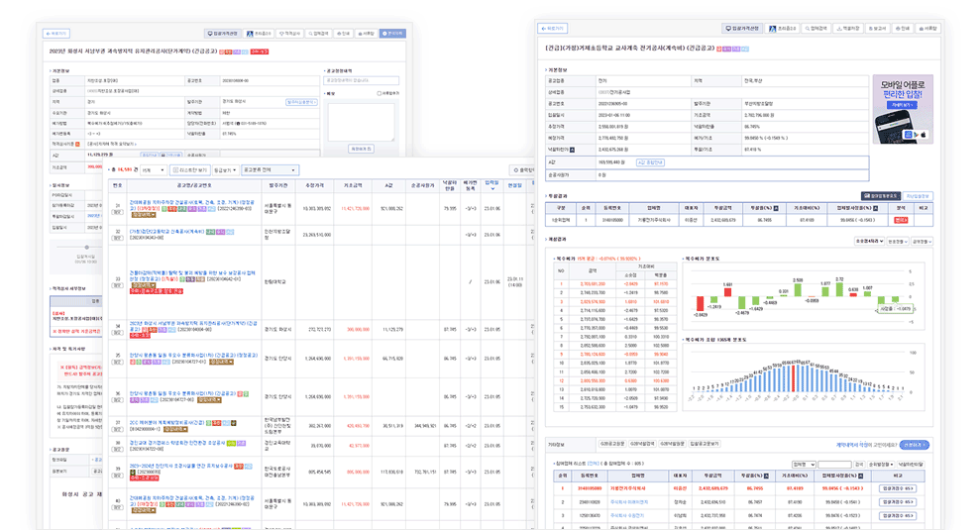
Task: Open the 등급보기 dropdown
Action: click(225, 170)
